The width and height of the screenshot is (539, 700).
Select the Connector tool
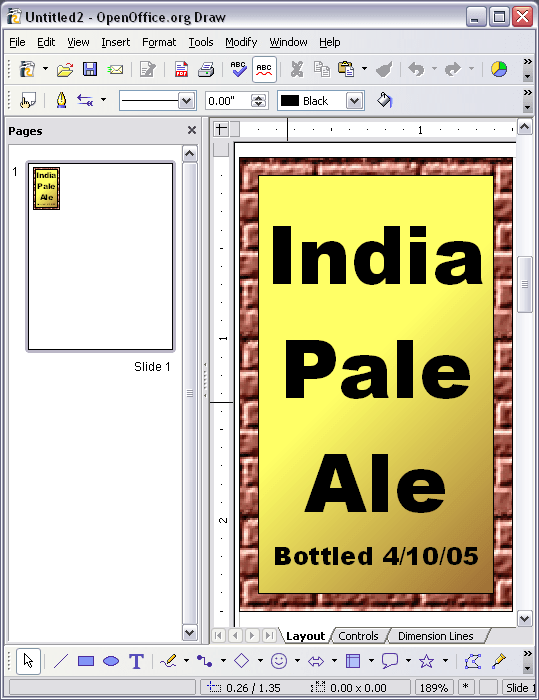[x=205, y=661]
